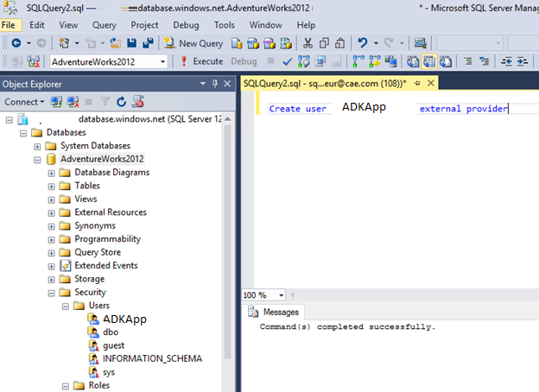Screen dimensions: 539x392
Task: Switch to the Messages tab
Action: pyautogui.click(x=273, y=312)
